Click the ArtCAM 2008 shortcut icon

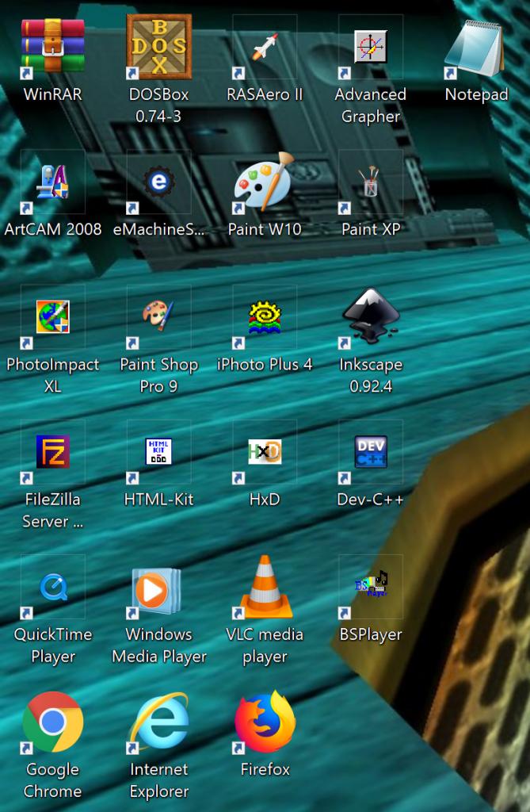53,182
